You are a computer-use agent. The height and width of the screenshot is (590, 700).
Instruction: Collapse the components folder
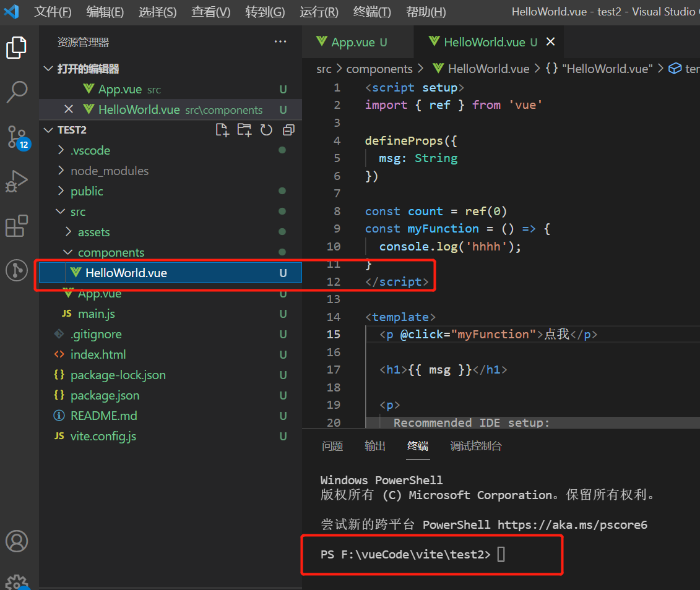tap(68, 252)
